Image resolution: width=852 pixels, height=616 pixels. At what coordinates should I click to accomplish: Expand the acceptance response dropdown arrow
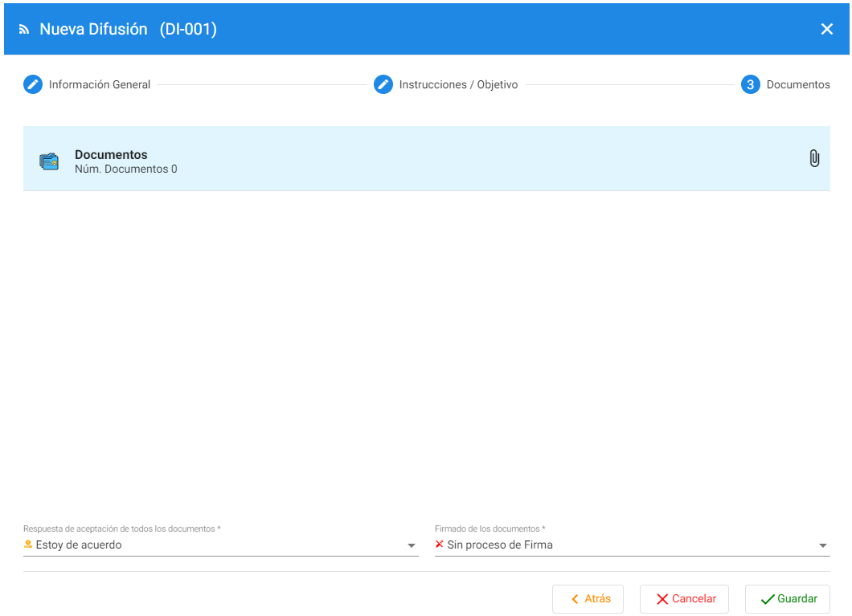(412, 546)
